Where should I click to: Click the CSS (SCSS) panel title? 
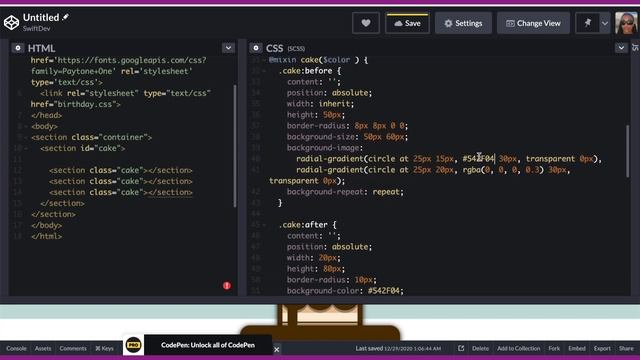[285, 48]
